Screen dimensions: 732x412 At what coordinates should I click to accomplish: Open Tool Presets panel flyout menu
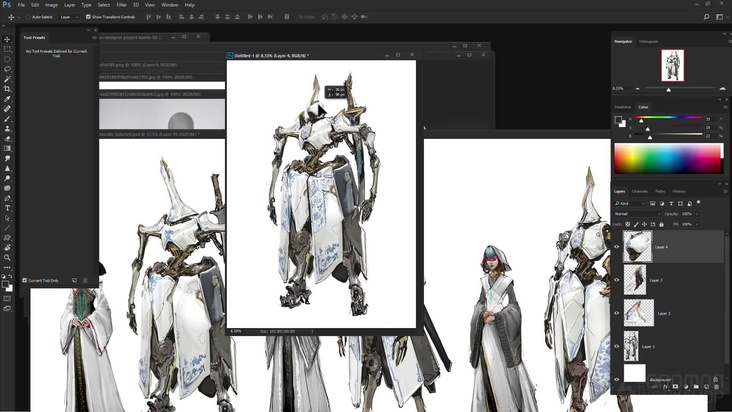tap(94, 37)
